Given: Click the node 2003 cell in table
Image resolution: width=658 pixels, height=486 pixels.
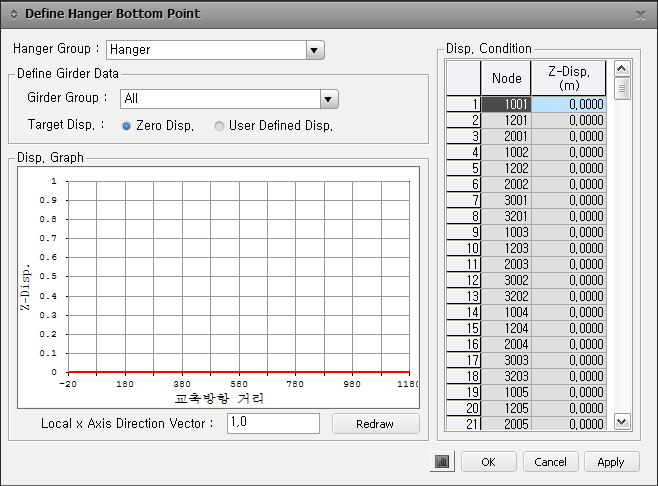Looking at the screenshot, I should click(x=506, y=264).
